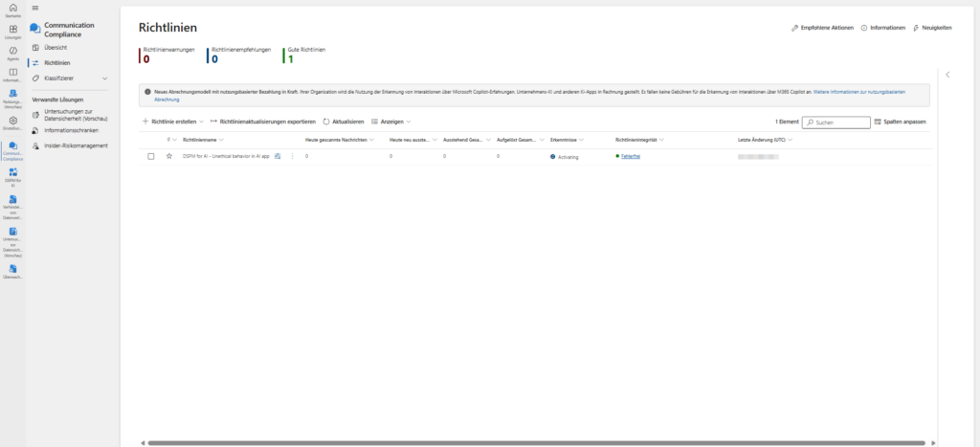Open more options for the DSPM policy
This screenshot has width=980, height=447.
(292, 156)
